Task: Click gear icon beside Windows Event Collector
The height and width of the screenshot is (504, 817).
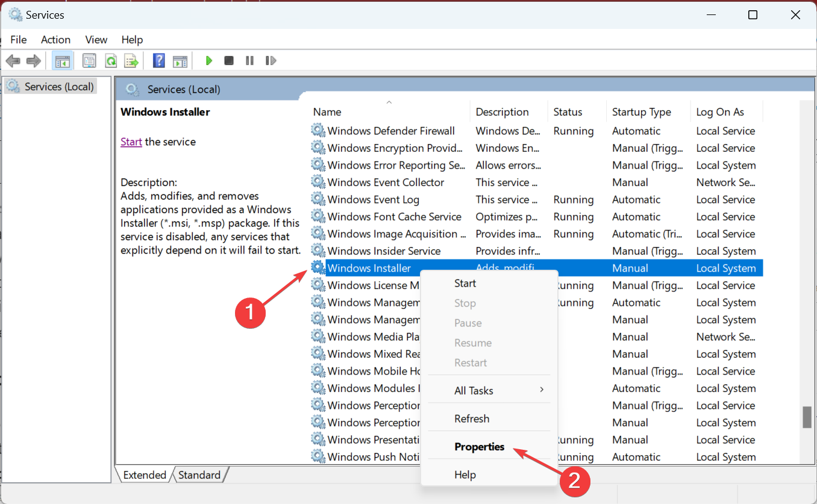Action: pyautogui.click(x=318, y=182)
